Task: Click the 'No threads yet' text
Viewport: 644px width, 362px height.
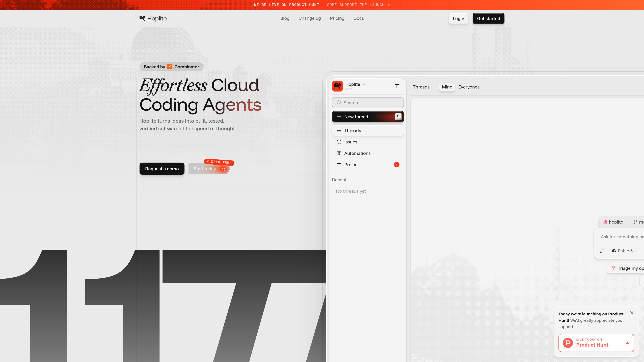Action: pyautogui.click(x=351, y=191)
